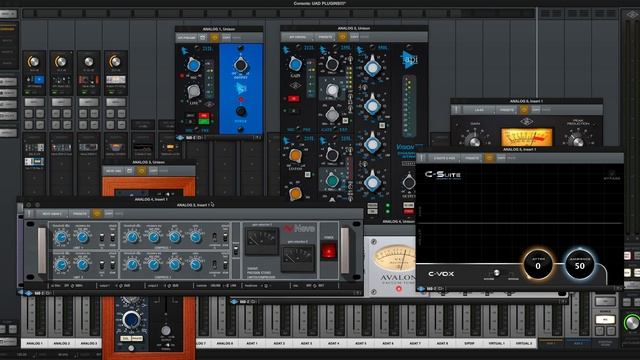
Task: Click Copy button in ANALOG 1 Unison header
Action: (226, 38)
